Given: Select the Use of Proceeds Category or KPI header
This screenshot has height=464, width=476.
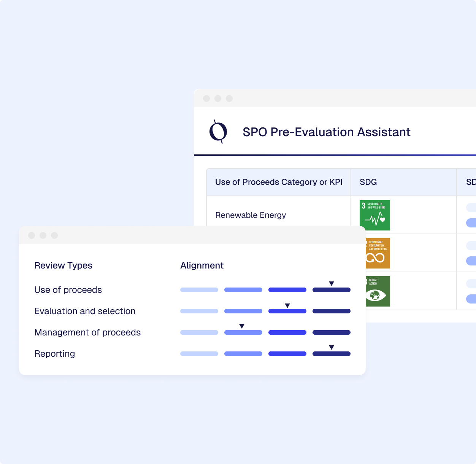Looking at the screenshot, I should pyautogui.click(x=278, y=182).
